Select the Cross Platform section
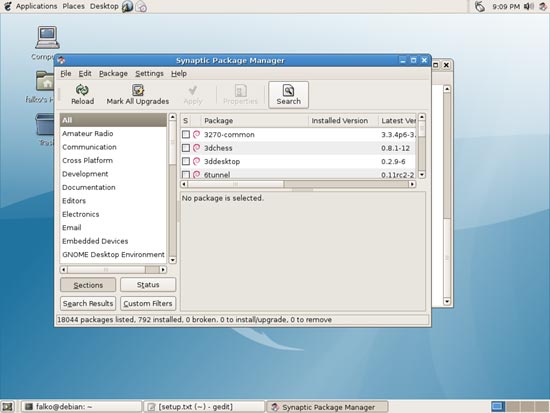The image size is (550, 413). [x=113, y=160]
